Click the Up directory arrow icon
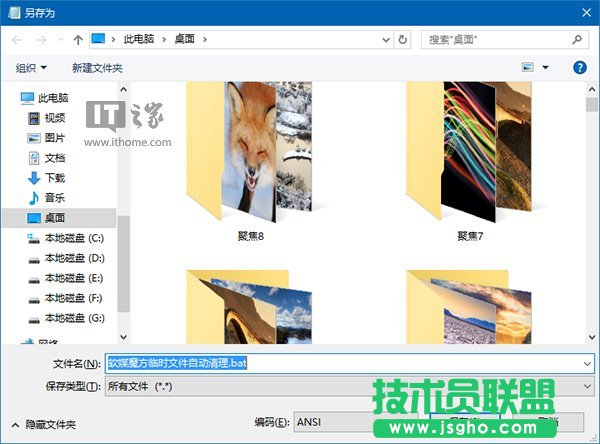Viewport: 600px width, 444px height. click(x=78, y=40)
